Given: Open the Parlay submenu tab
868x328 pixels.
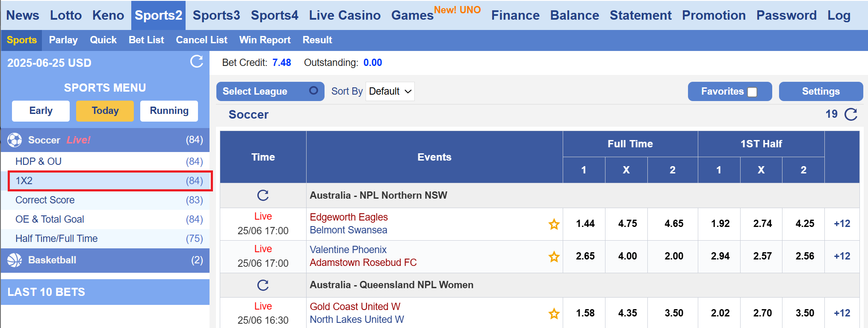Looking at the screenshot, I should [63, 40].
